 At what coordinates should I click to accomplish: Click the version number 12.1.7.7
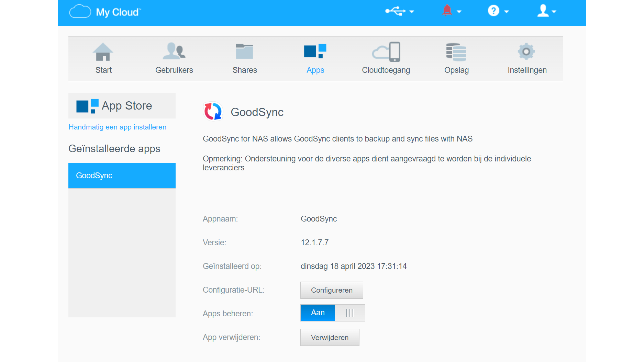click(315, 243)
